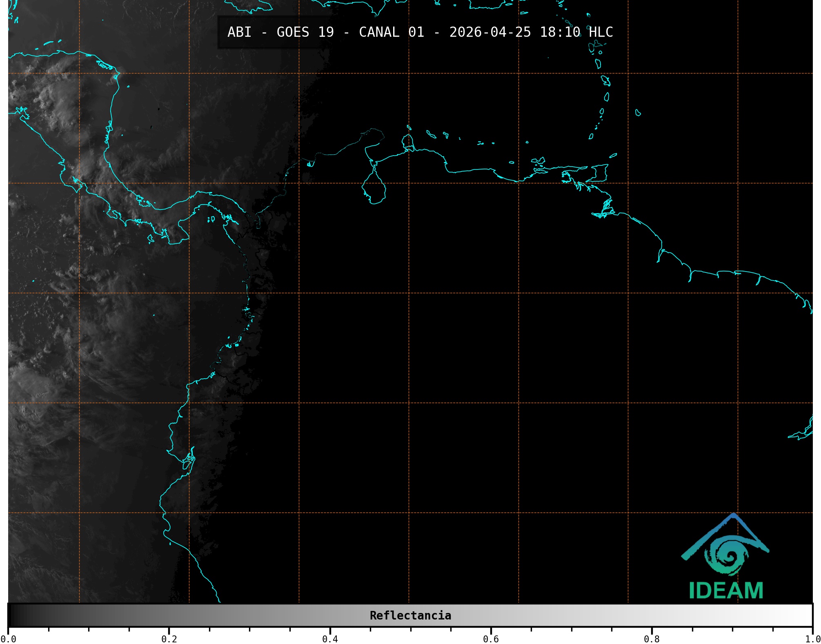The height and width of the screenshot is (644, 821).
Task: Click the image title 'ABI - GOES 19' text
Action: pyautogui.click(x=280, y=32)
